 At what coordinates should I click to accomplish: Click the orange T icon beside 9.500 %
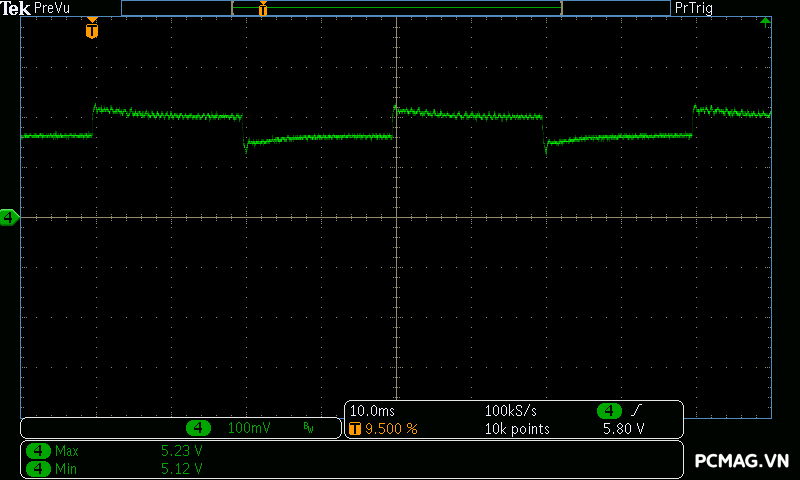pos(355,429)
